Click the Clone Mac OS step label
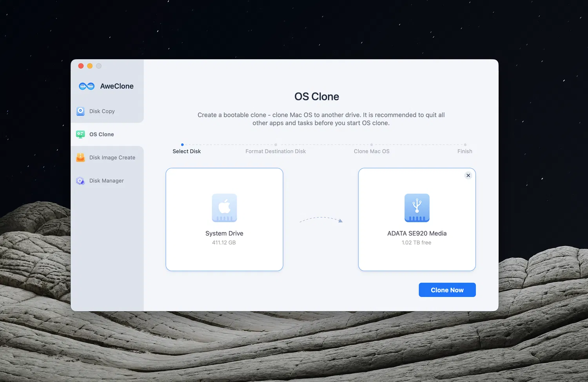Viewport: 588px width, 382px height. [x=372, y=151]
